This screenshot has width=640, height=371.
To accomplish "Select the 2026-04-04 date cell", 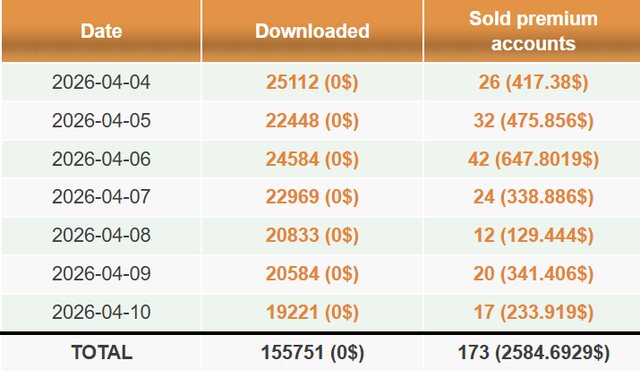I will (101, 82).
